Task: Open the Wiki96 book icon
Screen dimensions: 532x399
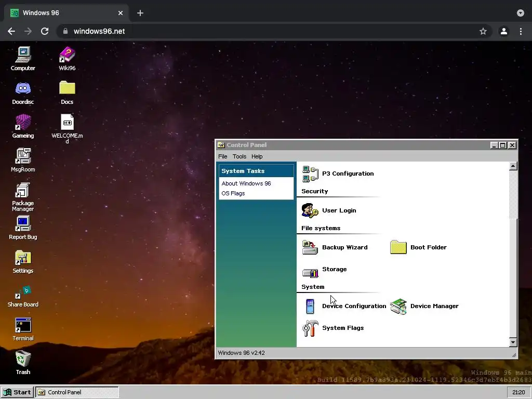Action: click(67, 58)
